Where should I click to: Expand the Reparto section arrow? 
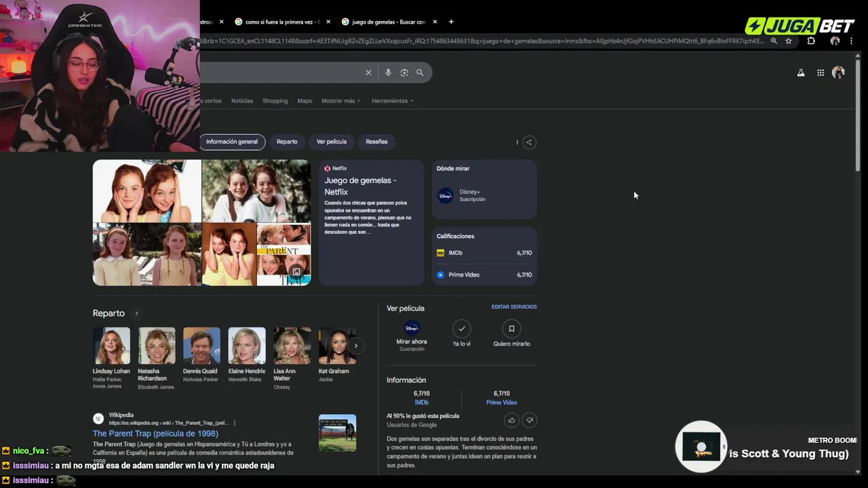[x=136, y=313]
